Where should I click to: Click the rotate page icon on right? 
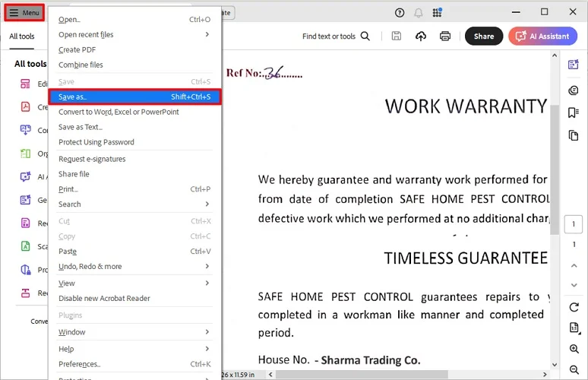point(574,308)
